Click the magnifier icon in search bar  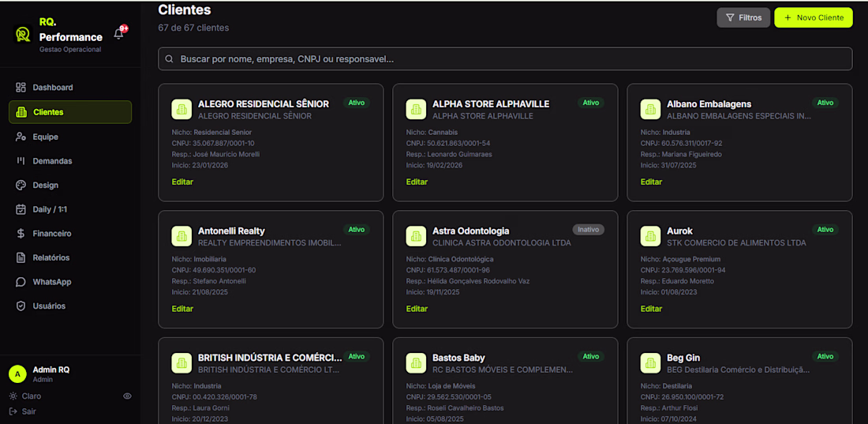pyautogui.click(x=170, y=59)
